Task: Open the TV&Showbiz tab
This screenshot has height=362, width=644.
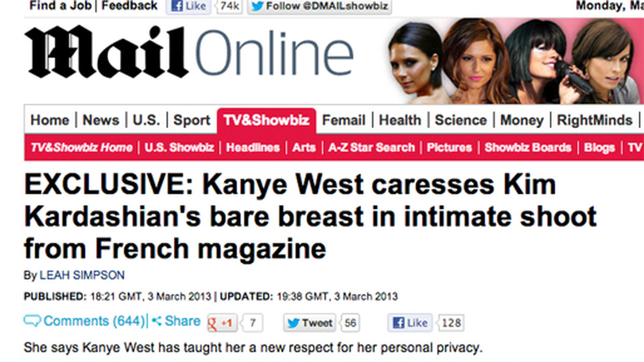Action: 266,120
